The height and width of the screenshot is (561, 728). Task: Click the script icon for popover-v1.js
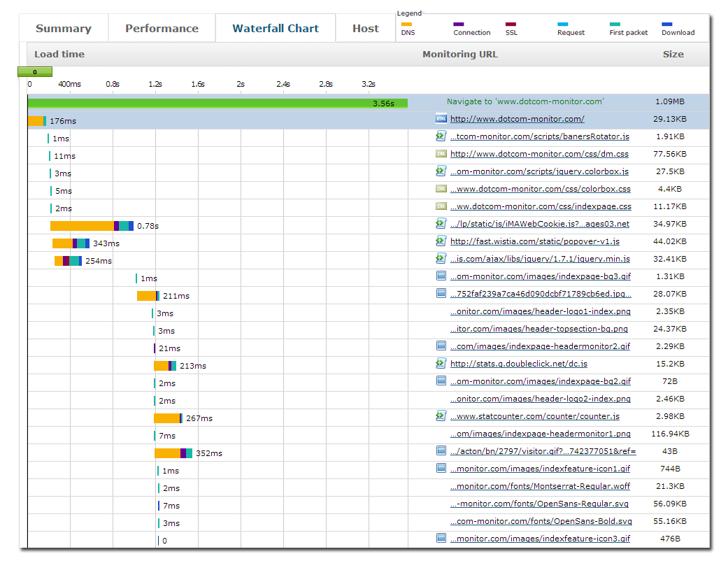(x=441, y=241)
